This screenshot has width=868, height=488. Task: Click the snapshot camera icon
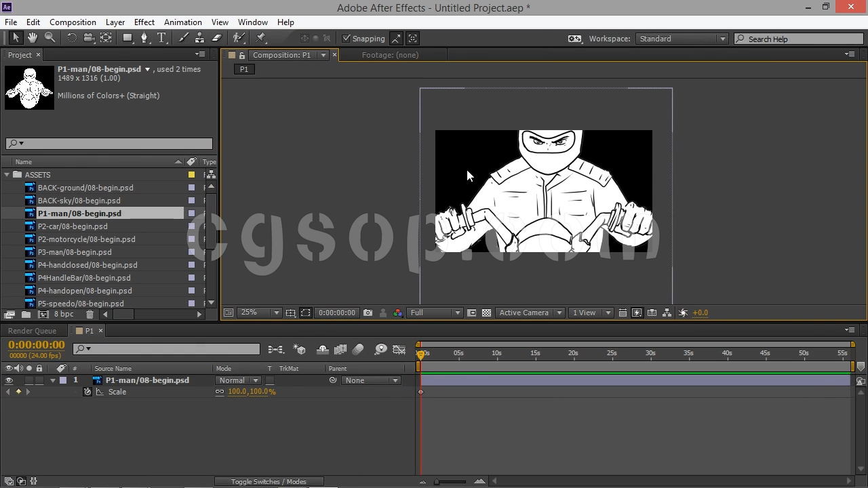pyautogui.click(x=368, y=312)
